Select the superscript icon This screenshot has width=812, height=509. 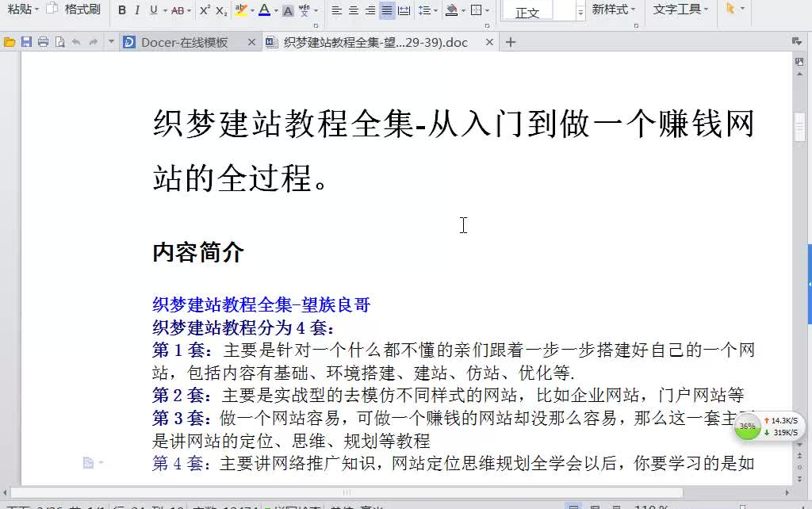point(204,11)
